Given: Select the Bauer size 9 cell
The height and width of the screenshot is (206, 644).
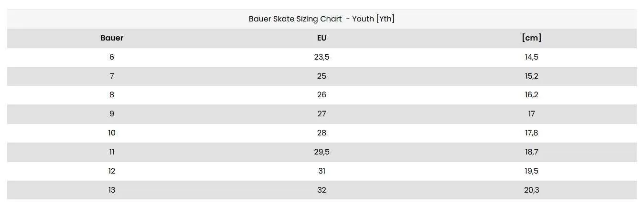Looking at the screenshot, I should 112,114.
